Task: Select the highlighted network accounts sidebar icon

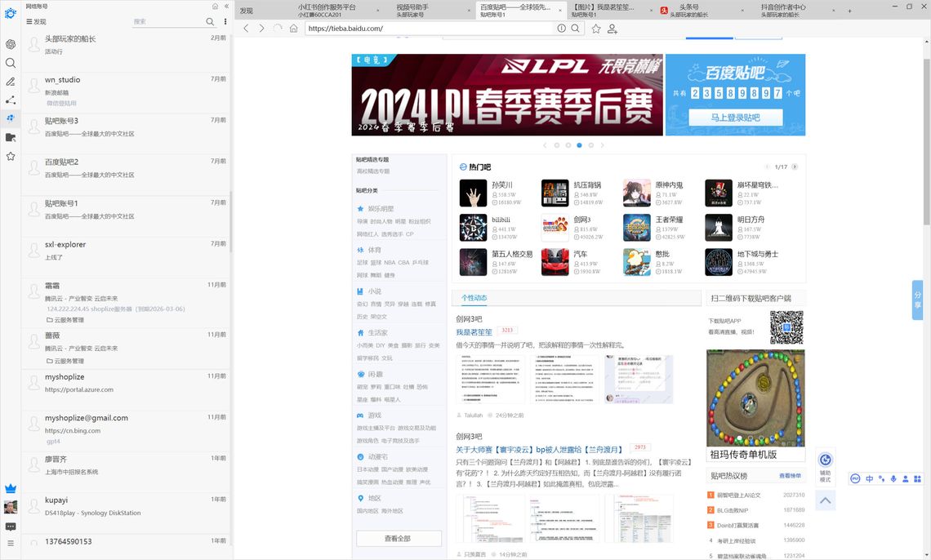Action: pos(10,118)
